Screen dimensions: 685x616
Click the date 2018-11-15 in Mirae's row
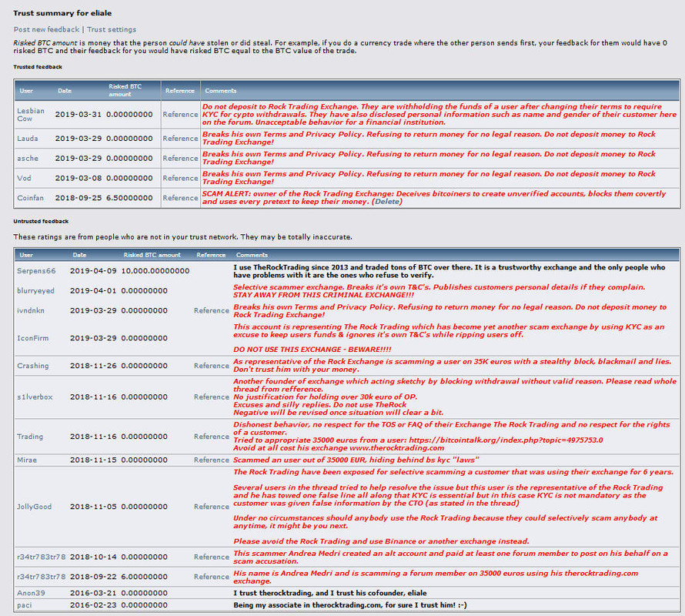(93, 460)
